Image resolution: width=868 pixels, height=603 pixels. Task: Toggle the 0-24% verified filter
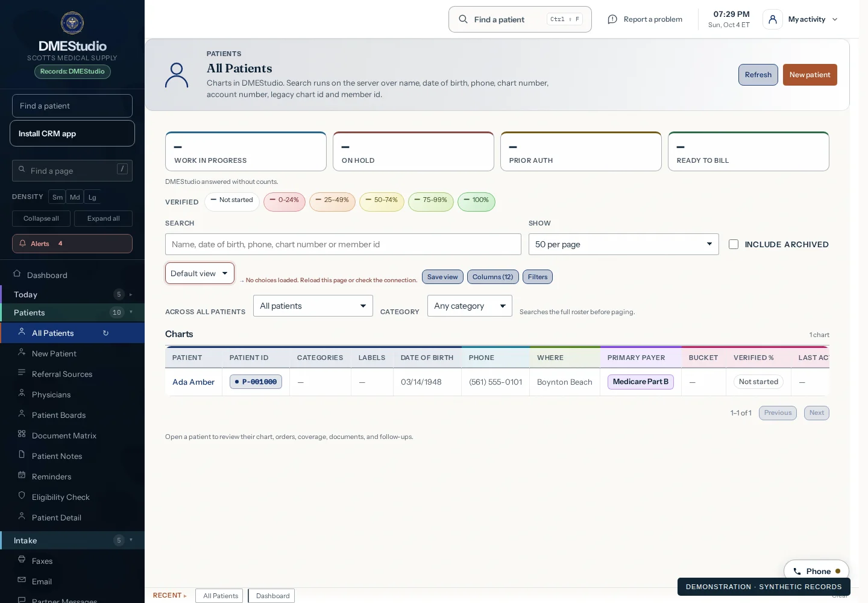pyautogui.click(x=285, y=201)
